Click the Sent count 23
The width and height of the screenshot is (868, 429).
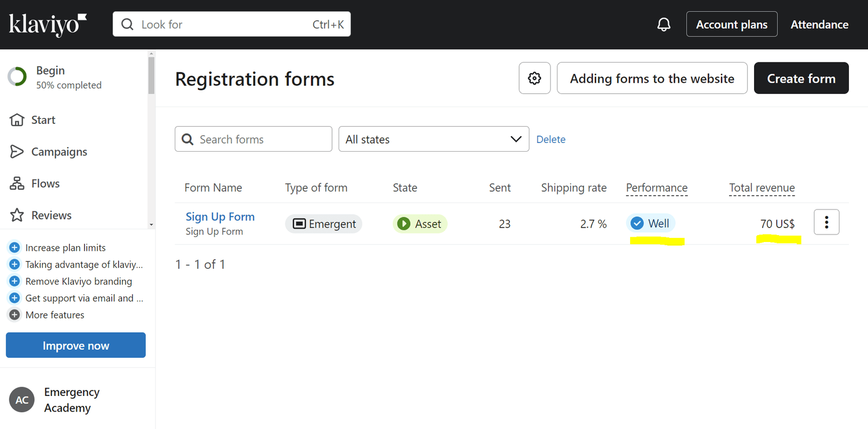[505, 223]
